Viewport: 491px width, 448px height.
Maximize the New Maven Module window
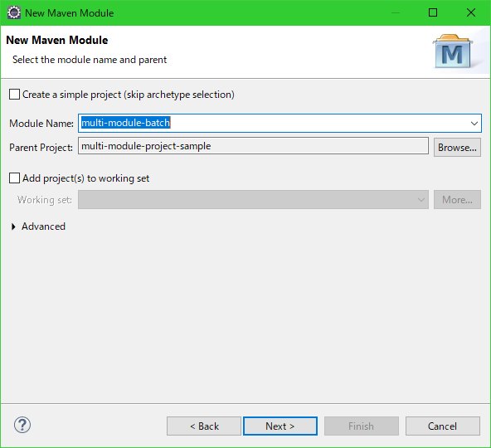click(x=433, y=12)
